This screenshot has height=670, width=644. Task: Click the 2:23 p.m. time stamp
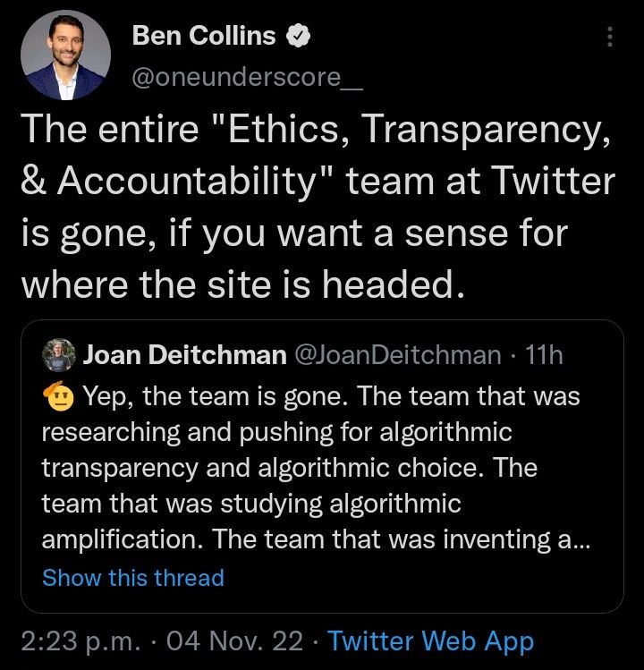coord(81,641)
